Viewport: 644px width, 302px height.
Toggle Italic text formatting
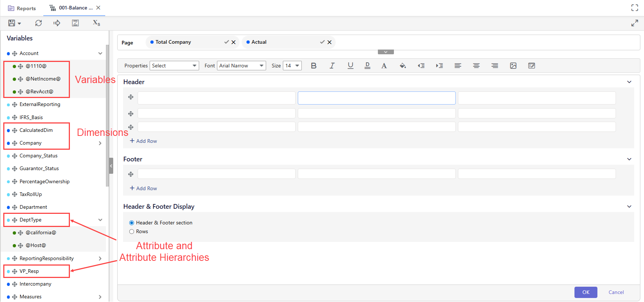[x=332, y=66]
